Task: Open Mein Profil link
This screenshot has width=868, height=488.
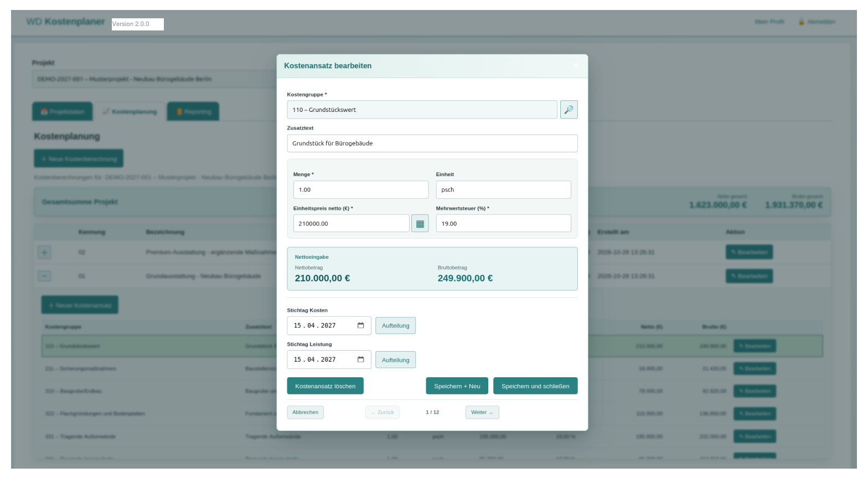Action: point(769,22)
